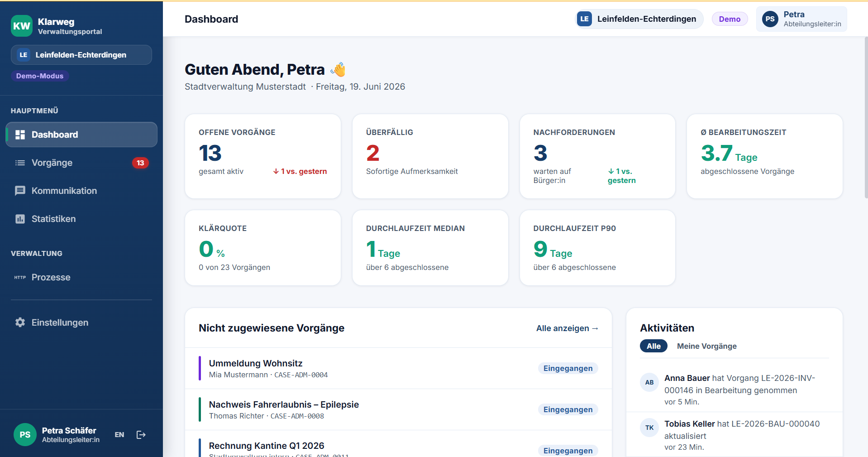
Task: Click the Alle anzeigen link
Action: pos(567,328)
